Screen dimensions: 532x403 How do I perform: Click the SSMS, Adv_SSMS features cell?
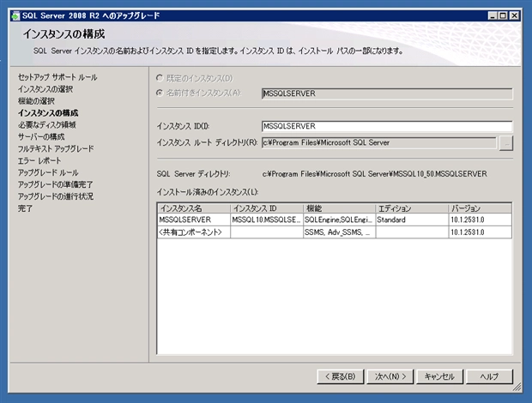point(339,232)
